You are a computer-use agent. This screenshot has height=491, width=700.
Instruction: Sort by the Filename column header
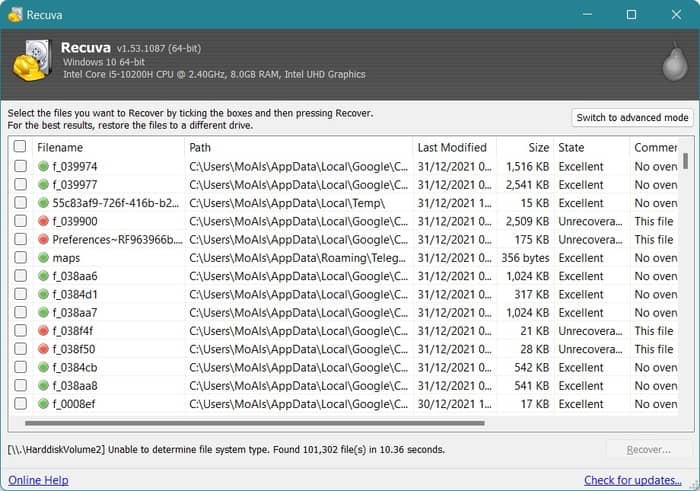(x=108, y=147)
